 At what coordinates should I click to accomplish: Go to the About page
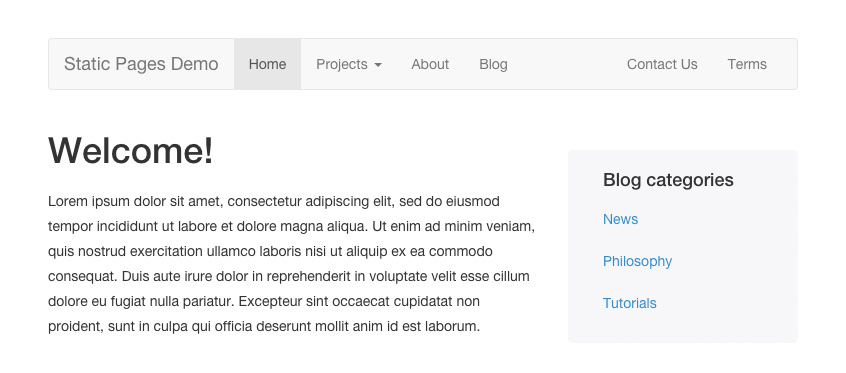(x=430, y=64)
